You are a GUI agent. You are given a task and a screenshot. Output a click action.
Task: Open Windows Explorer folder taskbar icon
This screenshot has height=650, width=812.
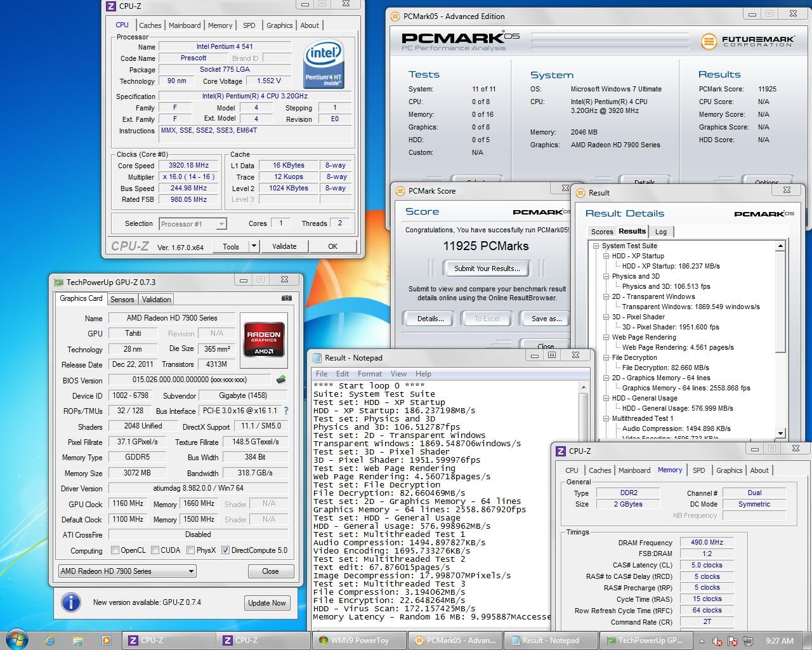(x=79, y=640)
